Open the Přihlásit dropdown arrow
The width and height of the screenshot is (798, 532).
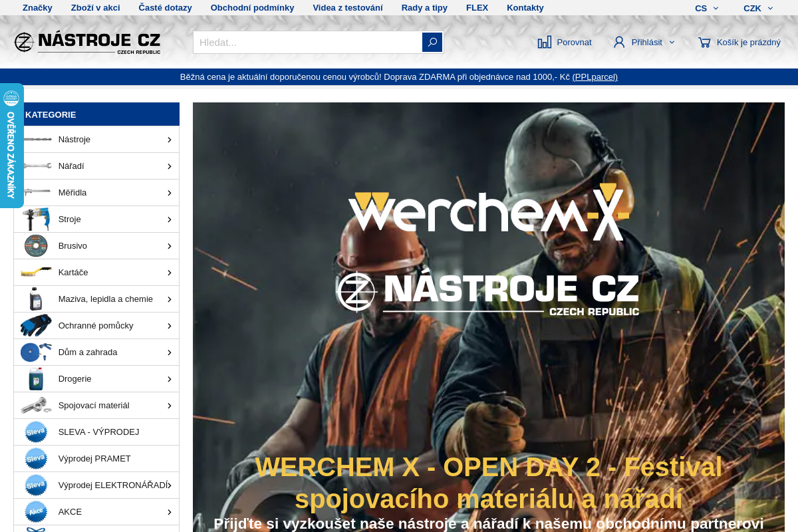[x=672, y=42]
